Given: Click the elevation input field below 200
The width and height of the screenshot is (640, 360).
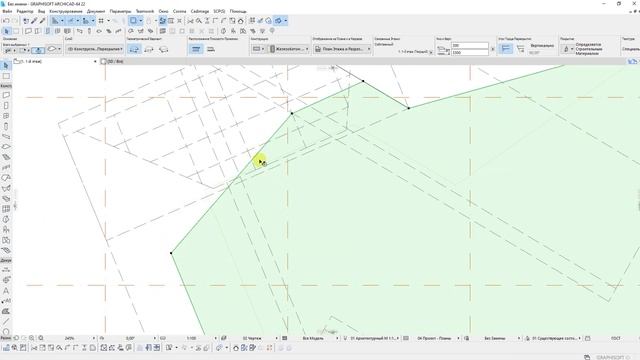Looking at the screenshot, I should pos(469,53).
